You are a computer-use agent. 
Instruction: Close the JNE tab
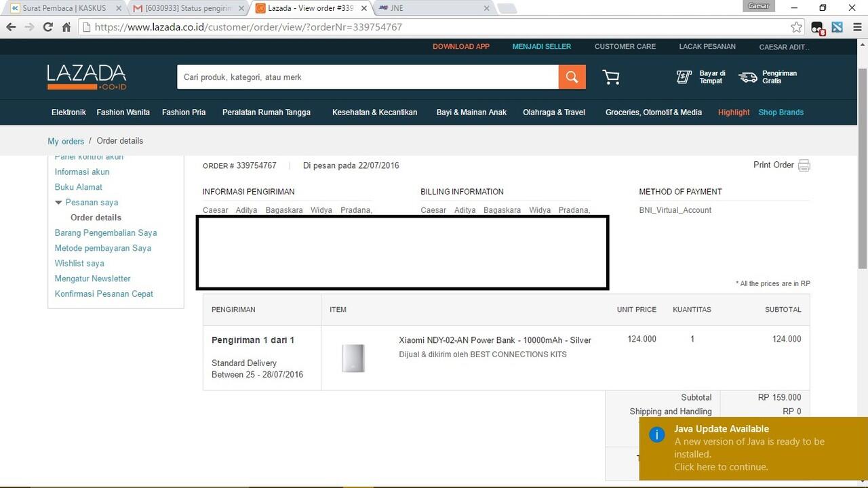[486, 8]
